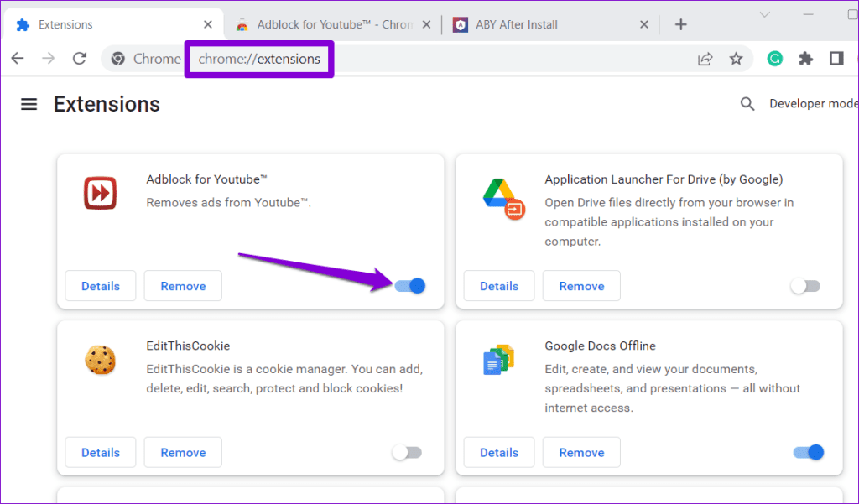Go back with the back arrow
The image size is (859, 504).
coord(18,59)
